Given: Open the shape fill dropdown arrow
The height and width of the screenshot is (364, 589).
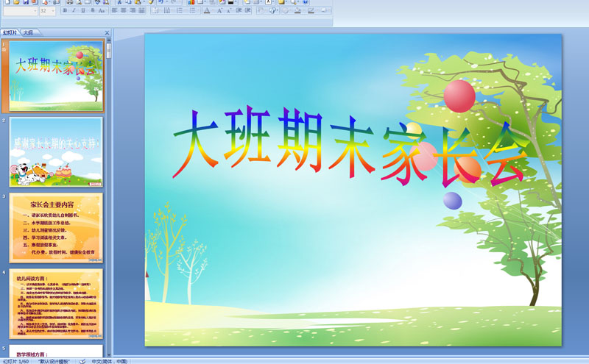Looking at the screenshot, I should coord(303,10).
